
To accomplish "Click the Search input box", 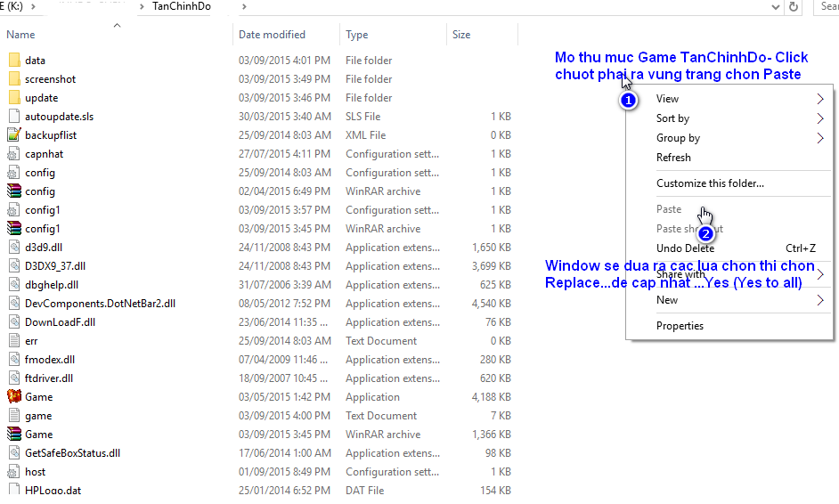I will tap(827, 6).
